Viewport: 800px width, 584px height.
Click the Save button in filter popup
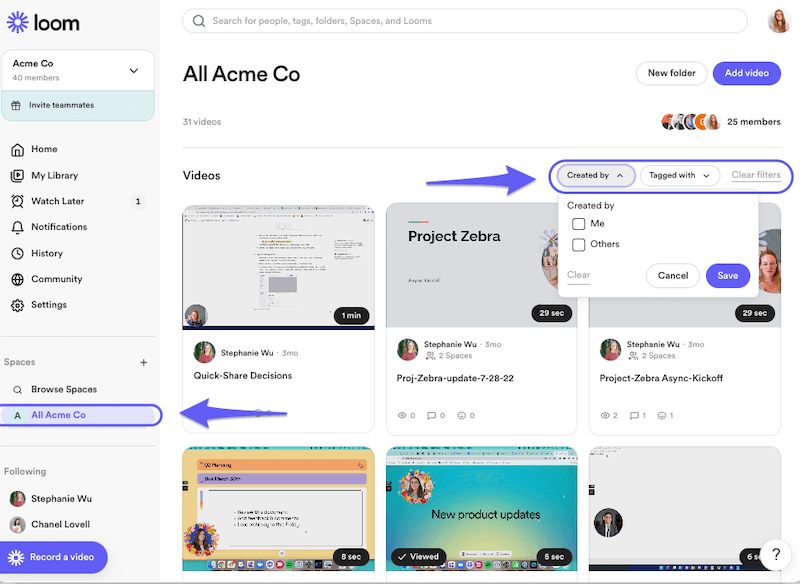click(727, 276)
